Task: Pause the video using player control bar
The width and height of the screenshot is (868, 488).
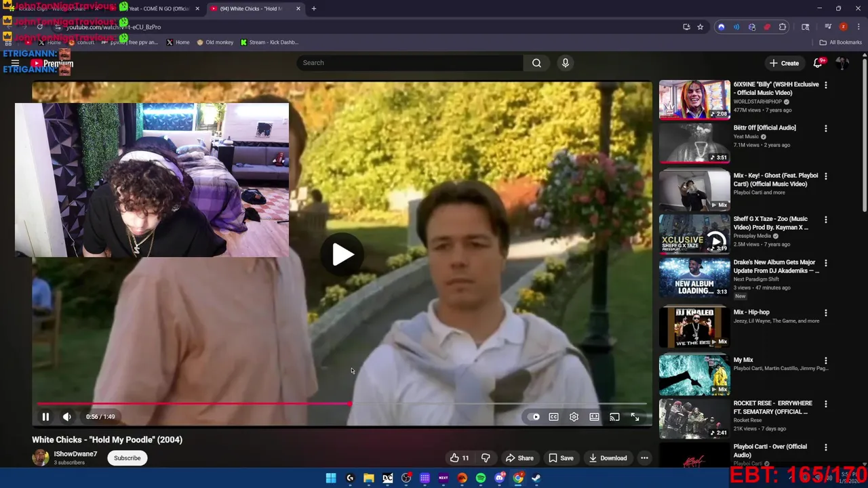Action: (x=45, y=417)
